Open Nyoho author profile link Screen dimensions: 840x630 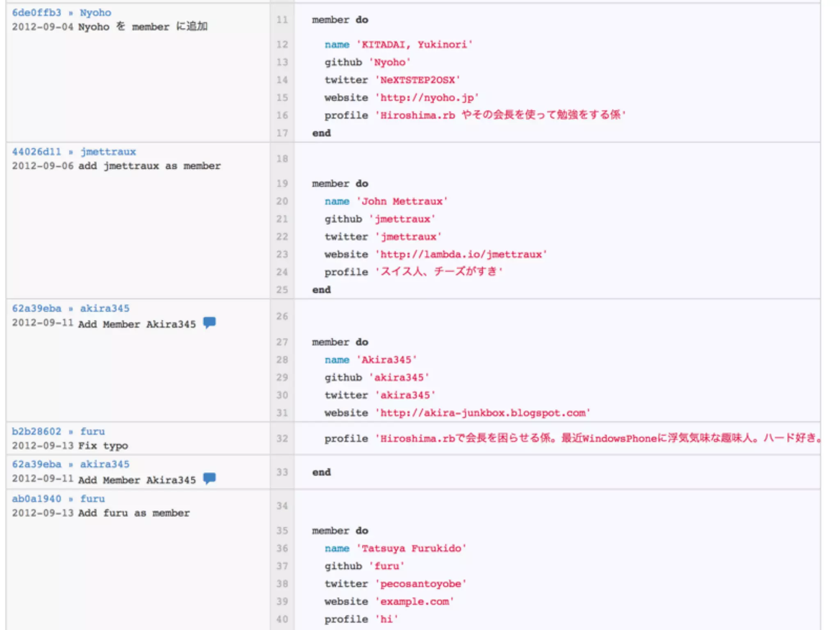click(x=95, y=13)
